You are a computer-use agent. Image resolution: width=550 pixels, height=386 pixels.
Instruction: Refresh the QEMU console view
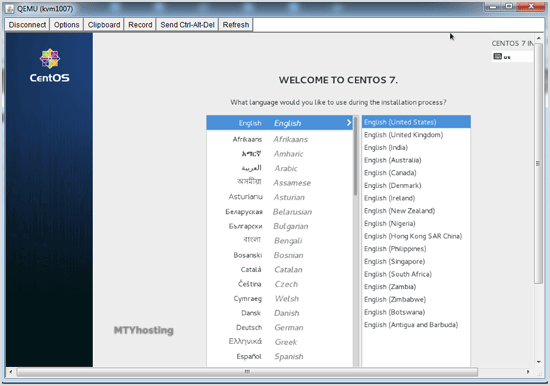(236, 25)
